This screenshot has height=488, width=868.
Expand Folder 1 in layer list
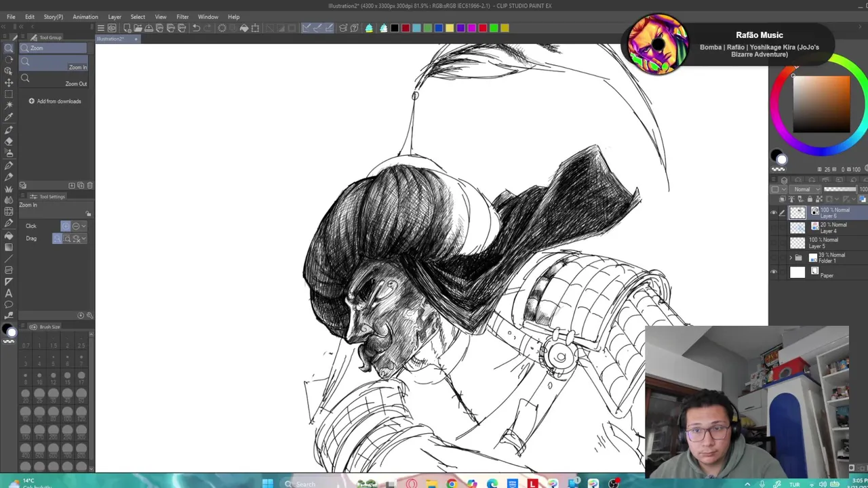coord(790,258)
